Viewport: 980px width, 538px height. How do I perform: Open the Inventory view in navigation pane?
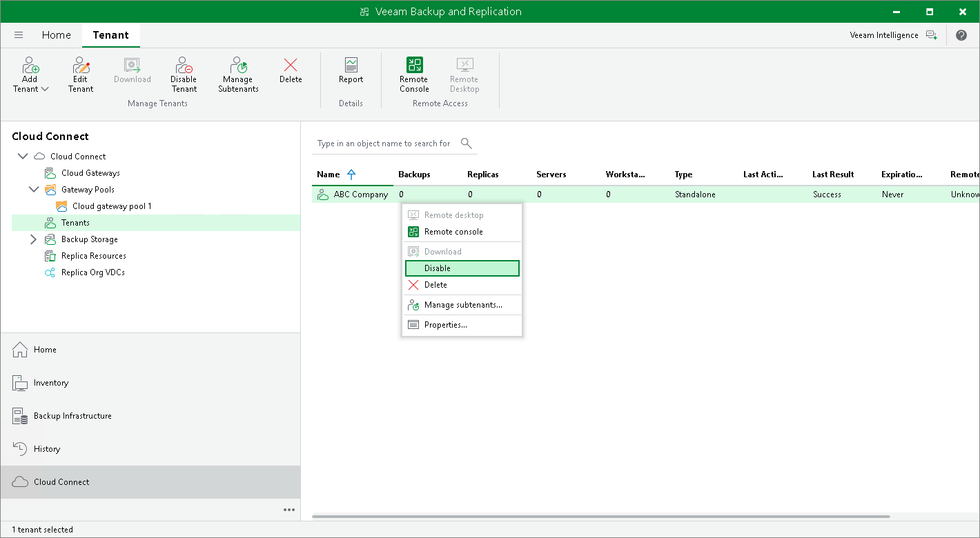pyautogui.click(x=150, y=383)
